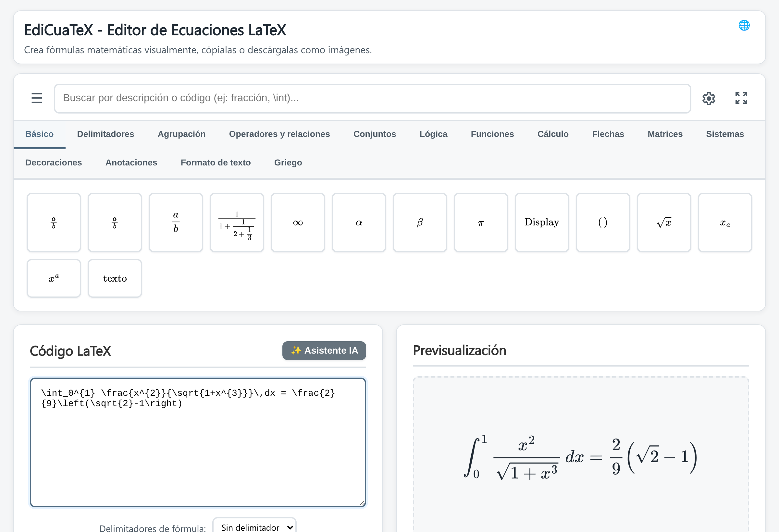Toggle fullscreen expand icon
The width and height of the screenshot is (779, 532).
(x=741, y=98)
